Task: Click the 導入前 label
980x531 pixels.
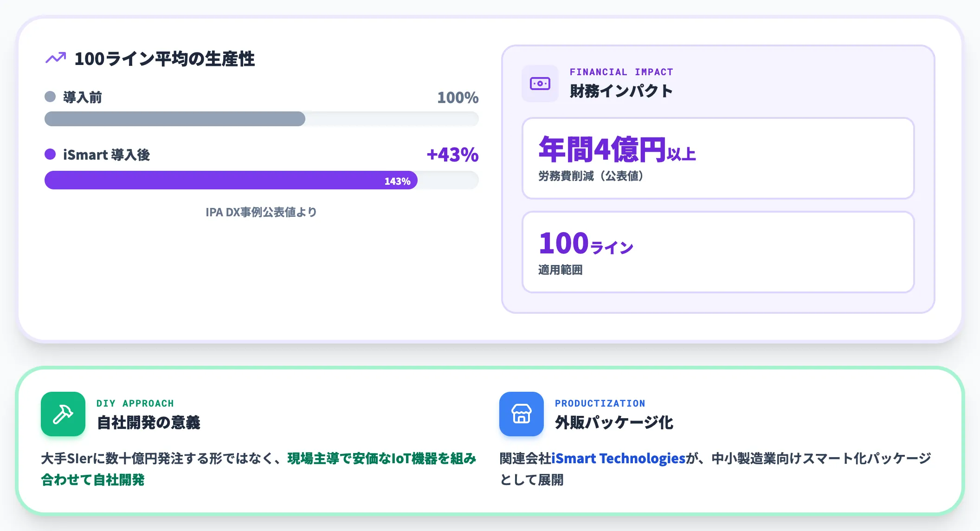Action: pos(83,97)
